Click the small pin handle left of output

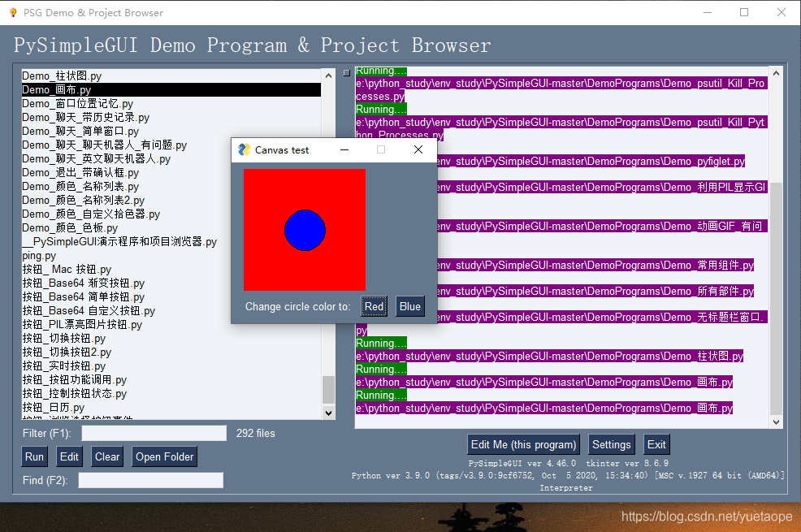click(x=346, y=73)
